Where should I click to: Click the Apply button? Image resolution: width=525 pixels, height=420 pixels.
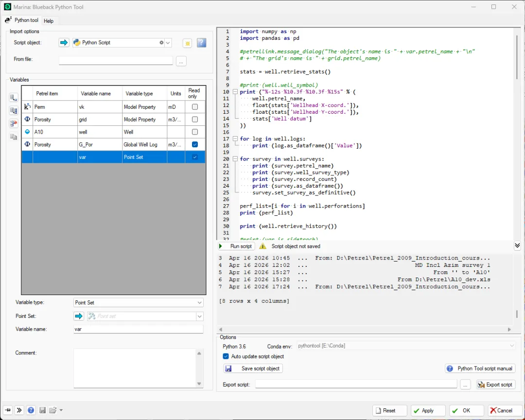(x=428, y=410)
